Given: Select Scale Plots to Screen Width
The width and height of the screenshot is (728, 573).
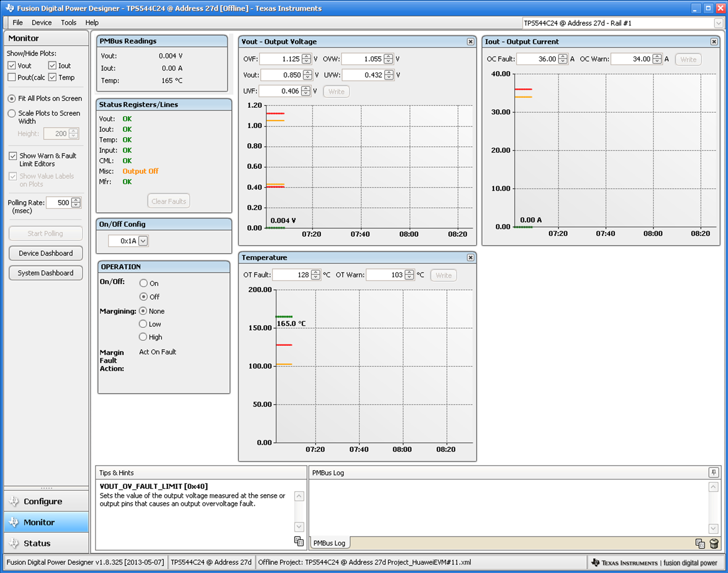Looking at the screenshot, I should (x=12, y=113).
